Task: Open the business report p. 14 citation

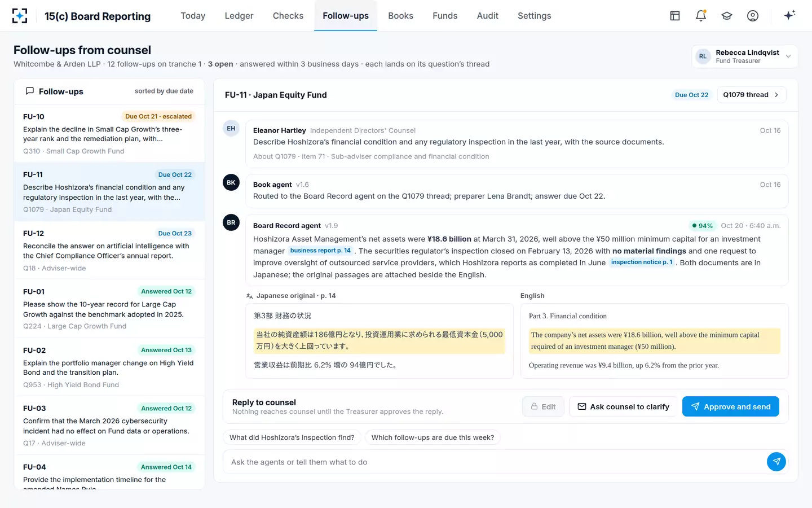Action: coord(320,251)
